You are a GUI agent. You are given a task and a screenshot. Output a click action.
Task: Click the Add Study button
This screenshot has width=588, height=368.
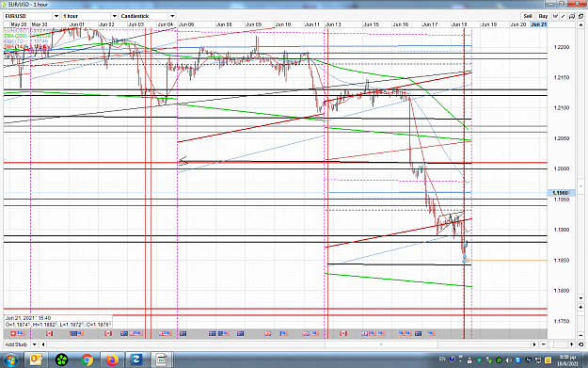point(17,344)
